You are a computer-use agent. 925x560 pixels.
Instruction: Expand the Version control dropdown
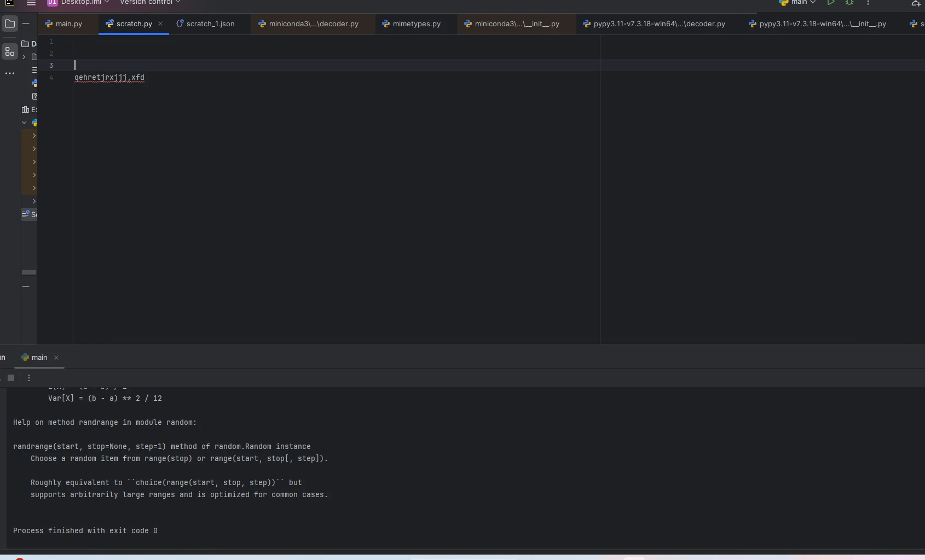150,3
